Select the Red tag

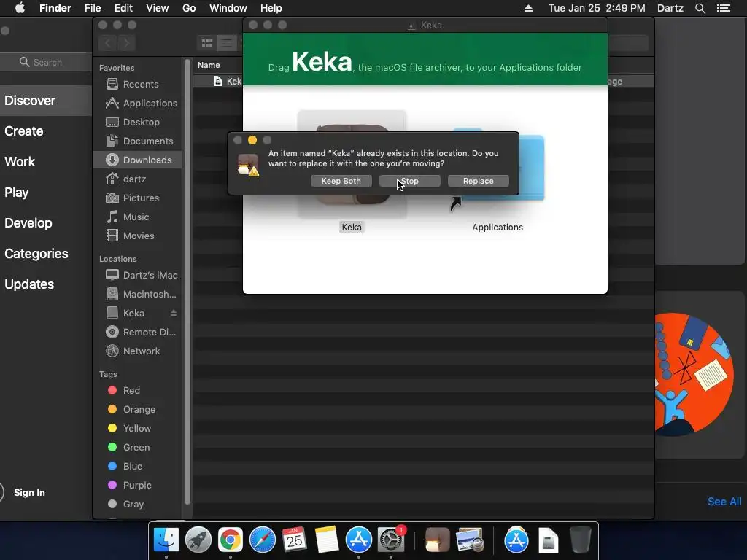124,391
